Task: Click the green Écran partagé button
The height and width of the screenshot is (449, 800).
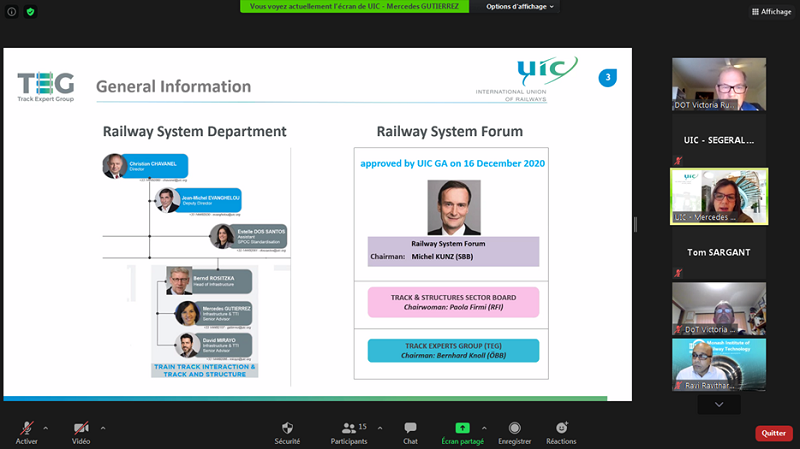Action: tap(463, 433)
